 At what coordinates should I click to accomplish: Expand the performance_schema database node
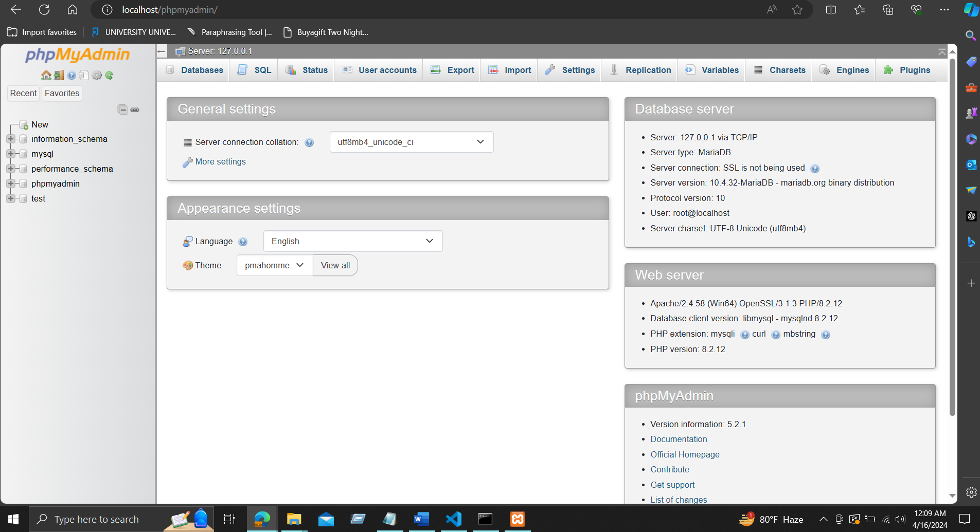10,169
